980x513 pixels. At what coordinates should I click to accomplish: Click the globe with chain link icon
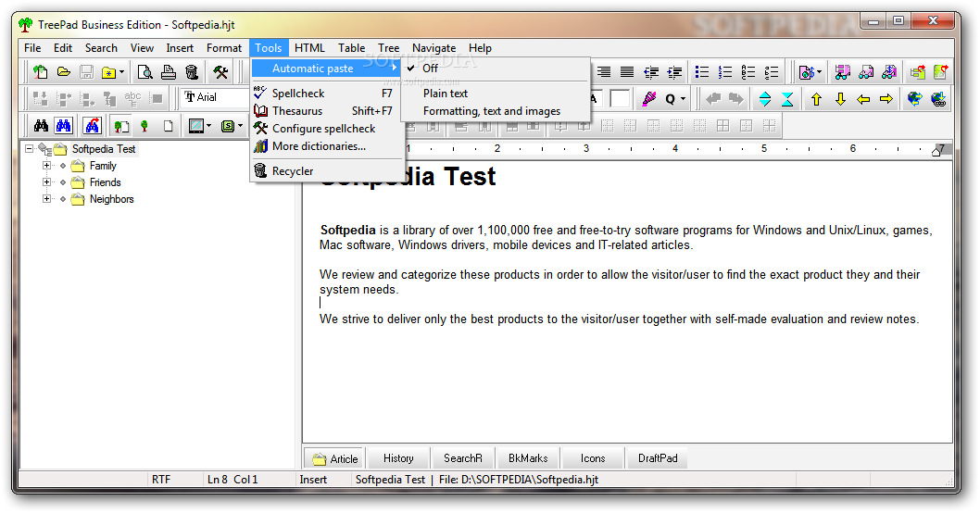point(938,99)
